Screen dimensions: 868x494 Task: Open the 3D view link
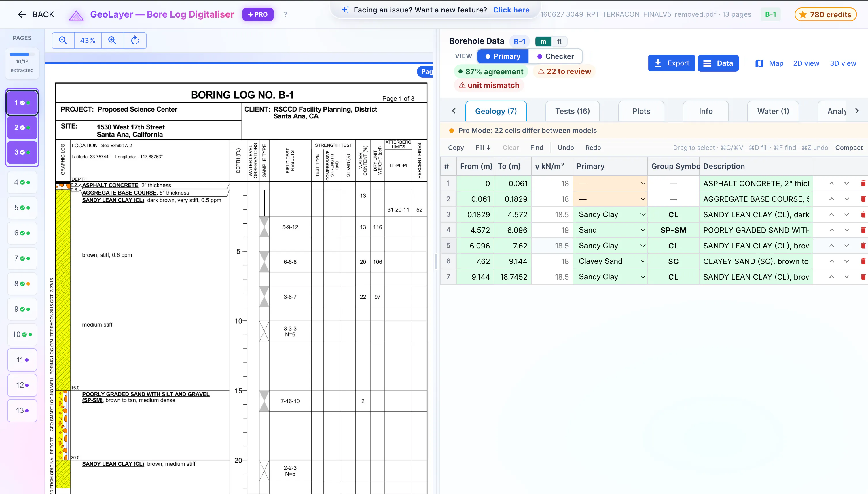click(843, 63)
